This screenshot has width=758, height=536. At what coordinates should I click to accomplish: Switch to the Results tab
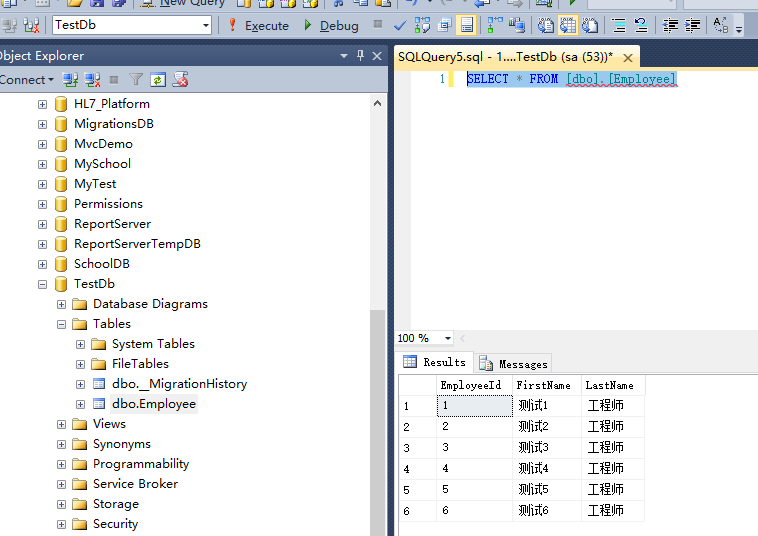coord(435,362)
